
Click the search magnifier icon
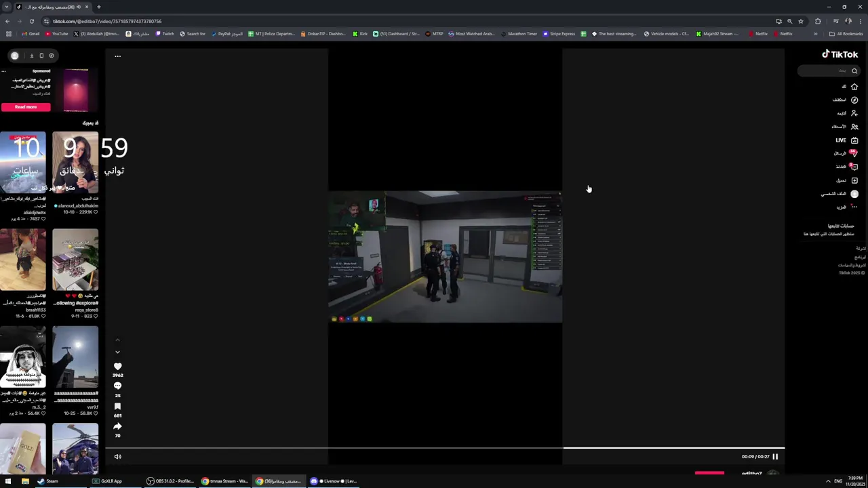click(854, 70)
